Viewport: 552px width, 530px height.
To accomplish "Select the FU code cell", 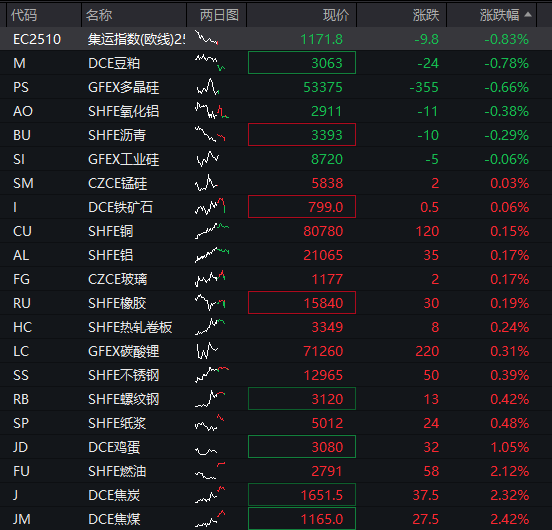I will pyautogui.click(x=21, y=471).
